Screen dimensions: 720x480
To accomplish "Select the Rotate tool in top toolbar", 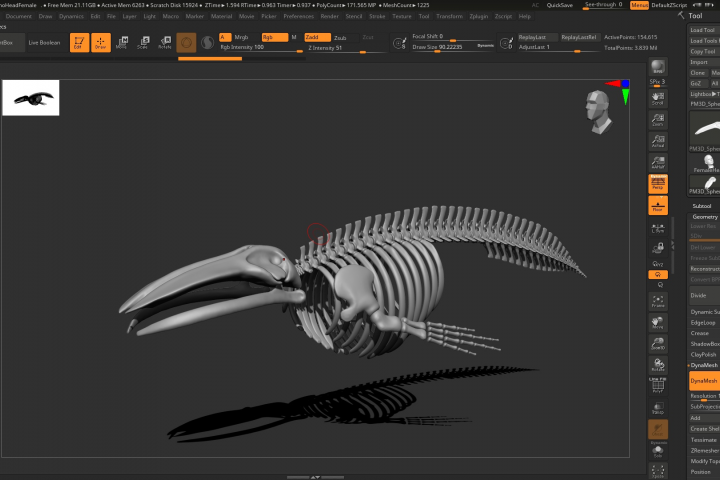I will tap(165, 42).
